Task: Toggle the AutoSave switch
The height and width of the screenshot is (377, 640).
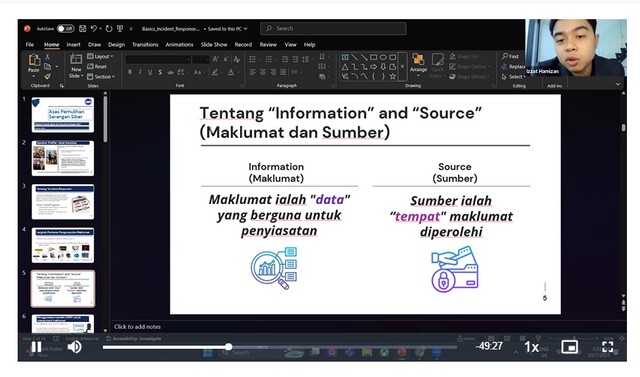Action: pyautogui.click(x=65, y=29)
